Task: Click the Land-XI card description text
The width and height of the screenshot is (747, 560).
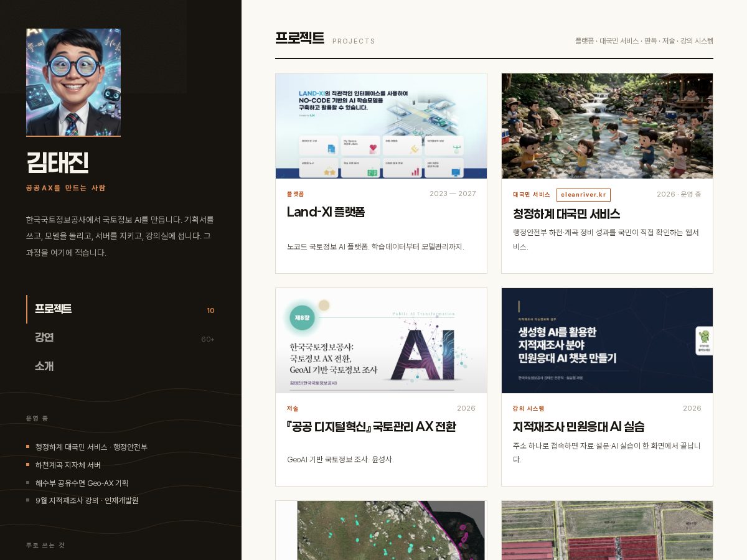Action: (375, 247)
